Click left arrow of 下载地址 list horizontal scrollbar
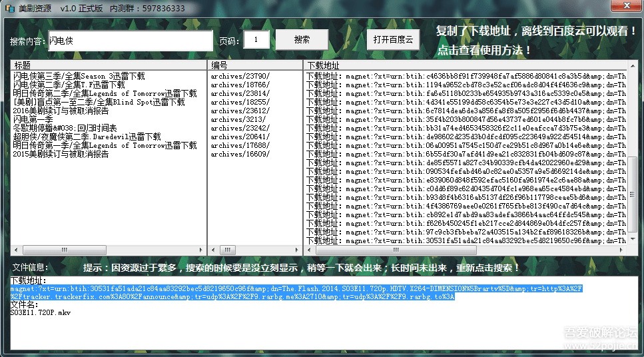This screenshot has height=357, width=644. click(x=310, y=250)
